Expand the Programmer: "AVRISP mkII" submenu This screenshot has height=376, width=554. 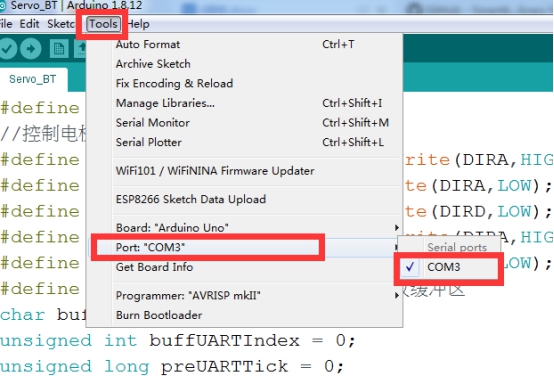[244, 295]
